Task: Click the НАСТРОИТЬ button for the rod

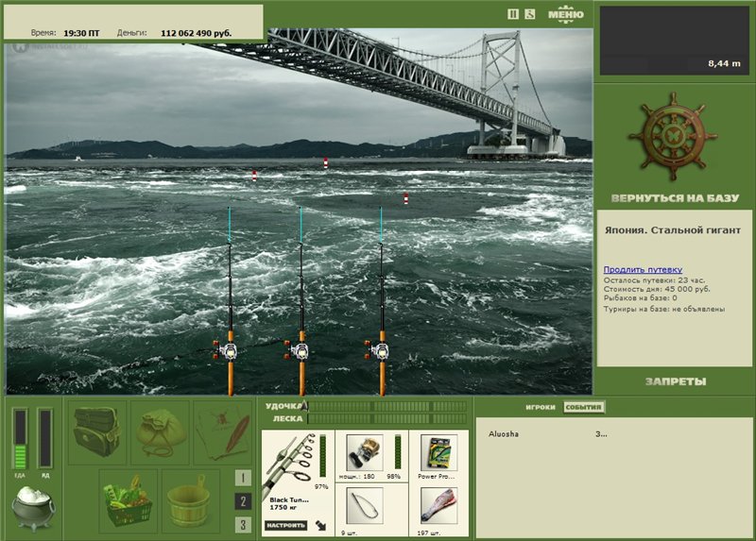Action: coord(284,525)
